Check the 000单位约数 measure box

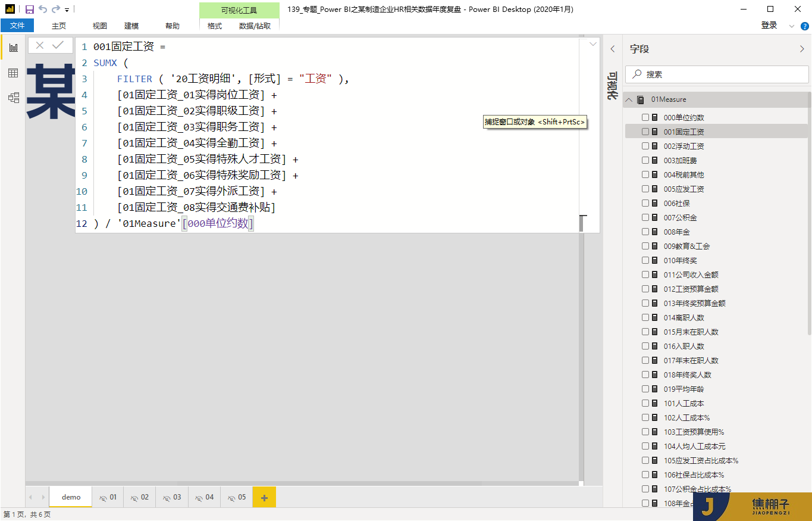pos(645,117)
